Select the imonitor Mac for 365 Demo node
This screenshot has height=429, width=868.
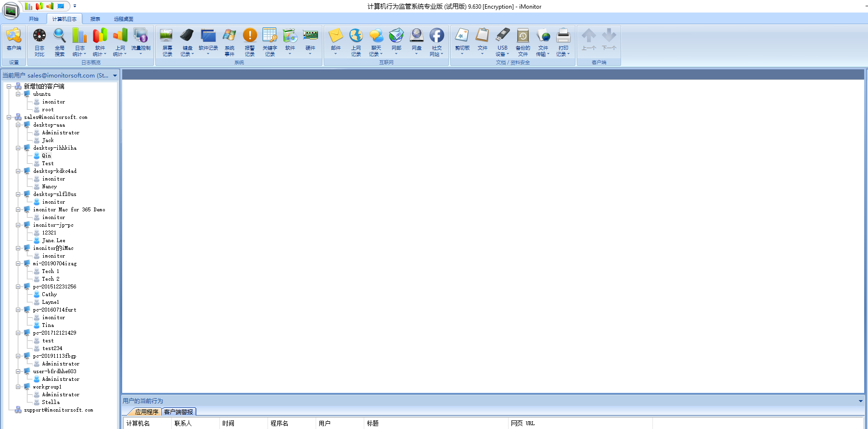click(69, 210)
